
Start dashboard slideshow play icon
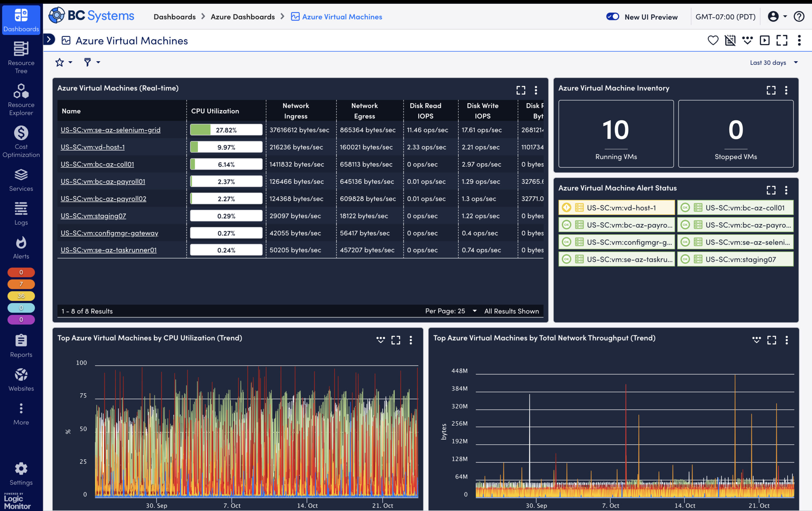764,41
